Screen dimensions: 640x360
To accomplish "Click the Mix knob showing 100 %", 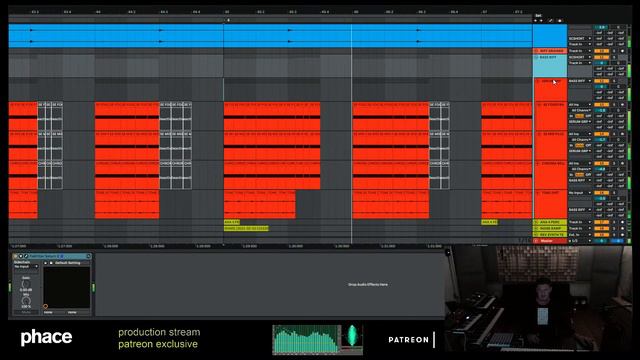I will click(26, 300).
